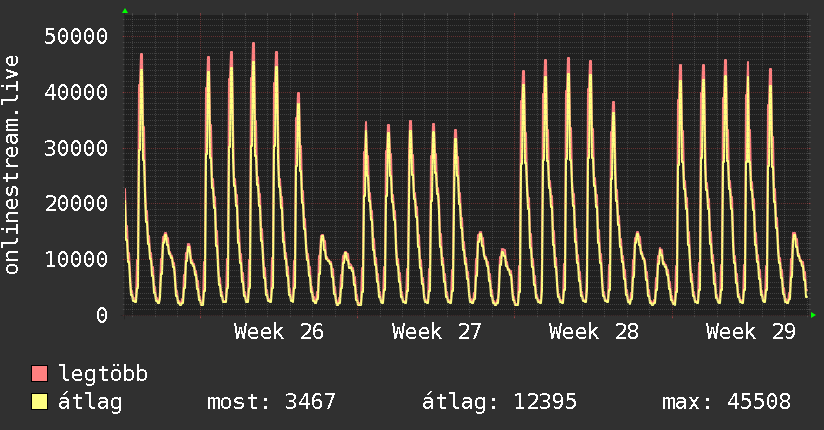The width and height of the screenshot is (824, 430).
Task: Click the 50000 y-axis tick label
Action: point(76,36)
